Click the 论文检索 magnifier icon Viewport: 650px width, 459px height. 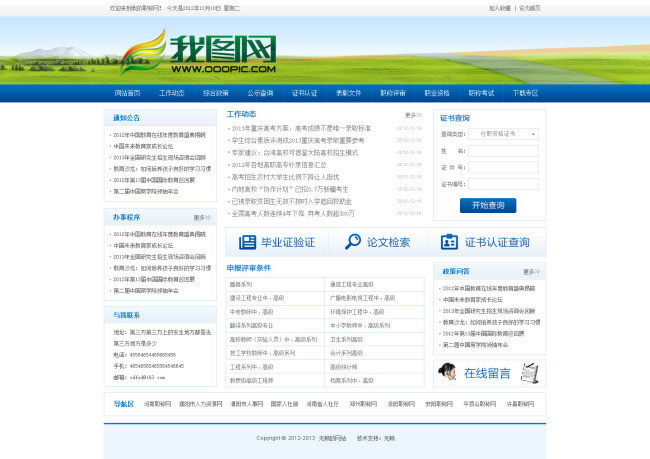click(x=353, y=241)
